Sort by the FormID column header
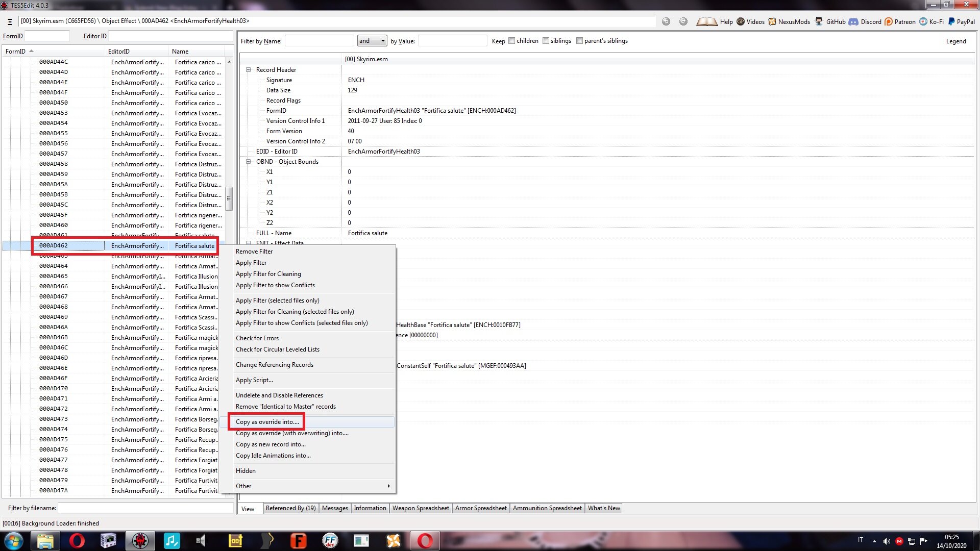980x551 pixels. coord(53,52)
